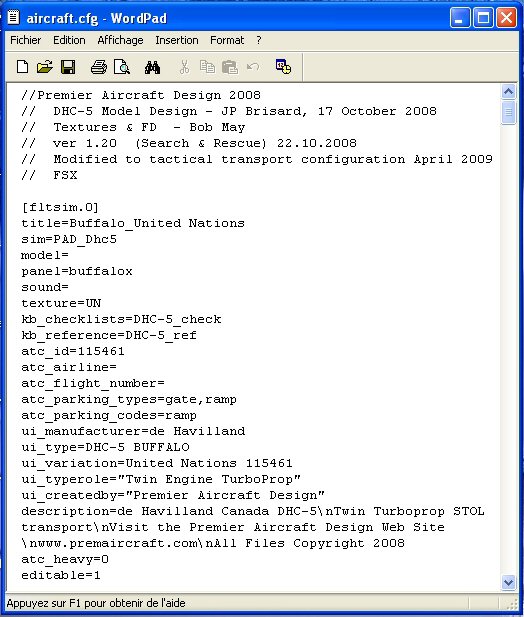This screenshot has width=524, height=617.
Task: Create a new document with the New icon
Action: click(x=22, y=67)
